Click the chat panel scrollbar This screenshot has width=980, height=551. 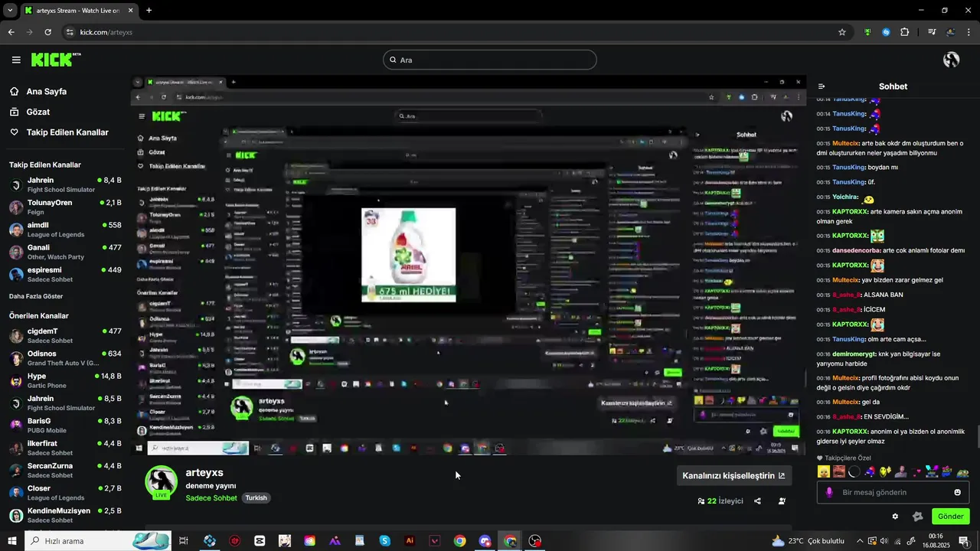point(977,437)
